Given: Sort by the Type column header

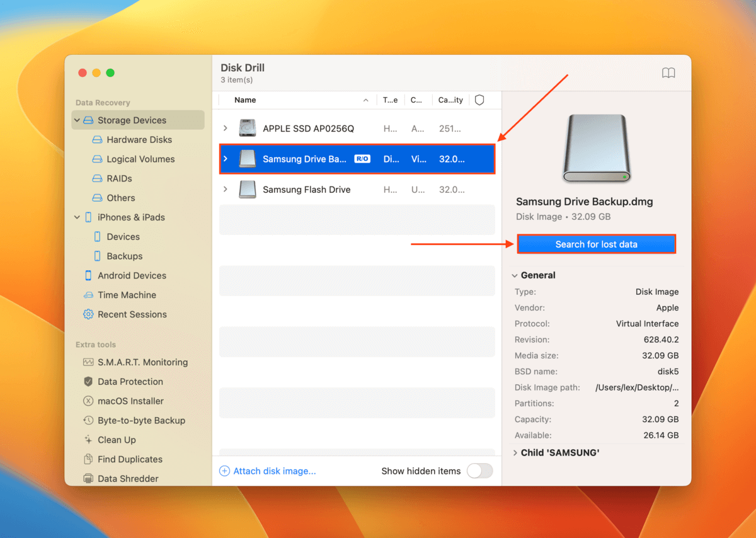Looking at the screenshot, I should pos(391,100).
